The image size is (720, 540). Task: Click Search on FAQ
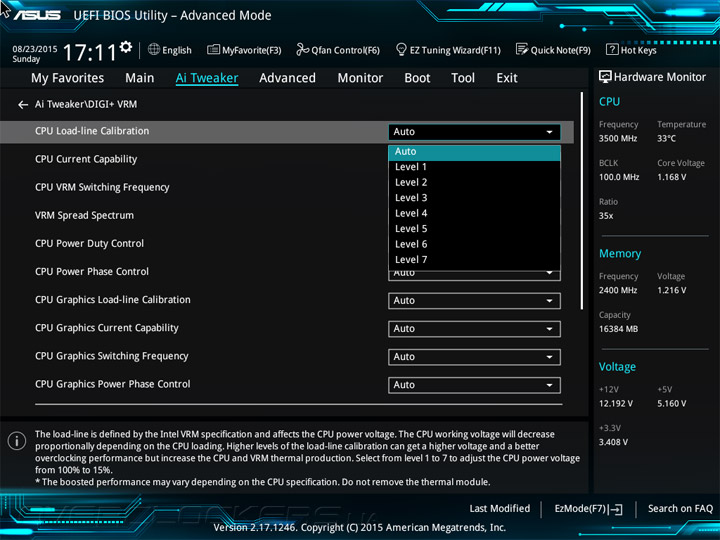click(680, 509)
